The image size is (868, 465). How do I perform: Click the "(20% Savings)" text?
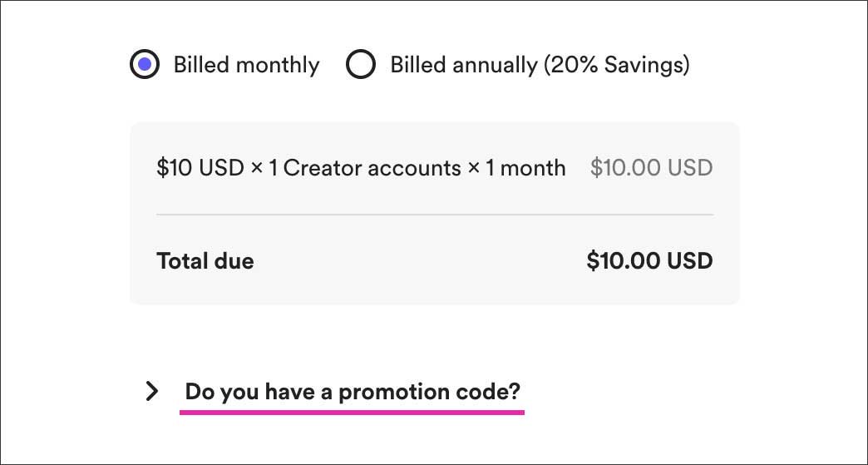[x=616, y=65]
